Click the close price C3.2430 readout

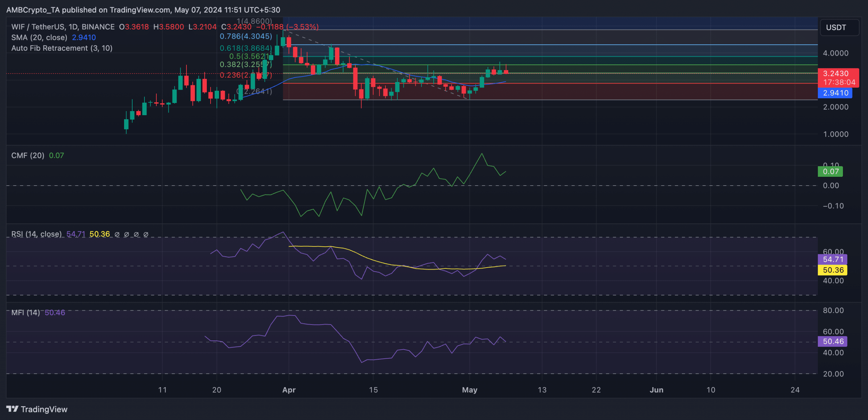pos(236,27)
